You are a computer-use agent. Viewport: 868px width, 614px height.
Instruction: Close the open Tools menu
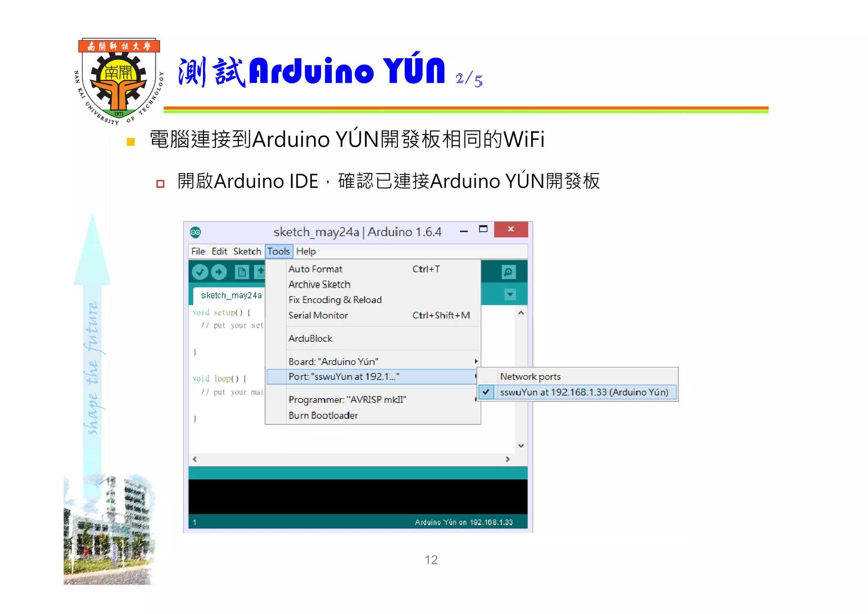click(279, 251)
